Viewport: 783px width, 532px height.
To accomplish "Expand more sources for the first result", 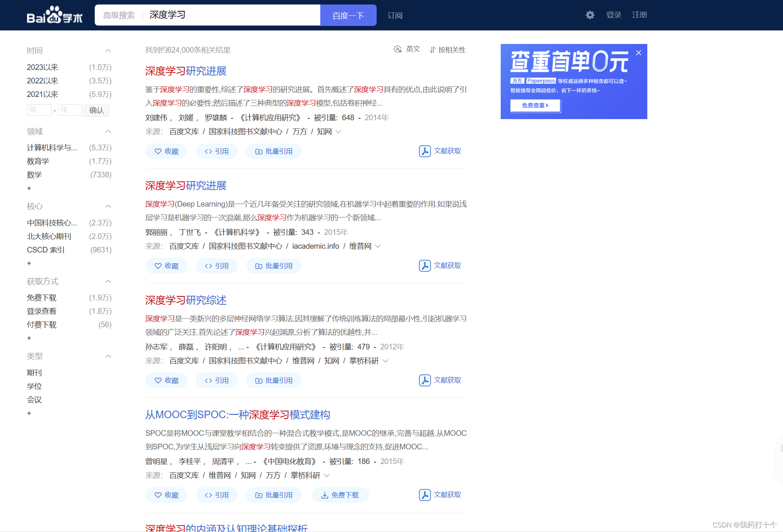I will (338, 132).
